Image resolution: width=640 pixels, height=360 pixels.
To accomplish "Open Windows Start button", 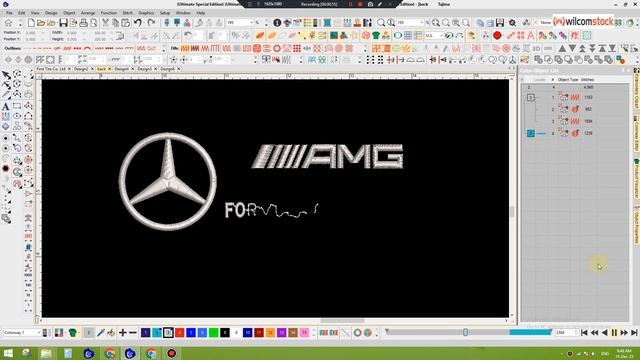I will [8, 353].
